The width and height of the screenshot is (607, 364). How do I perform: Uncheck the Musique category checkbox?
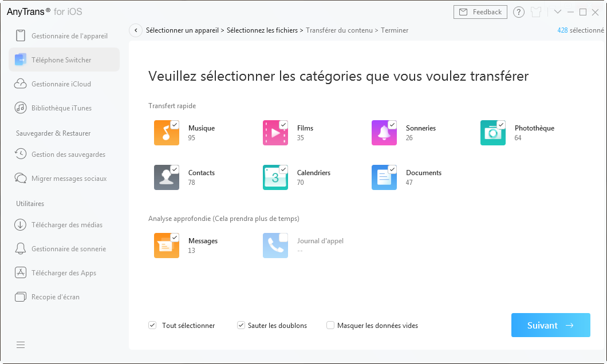point(175,125)
